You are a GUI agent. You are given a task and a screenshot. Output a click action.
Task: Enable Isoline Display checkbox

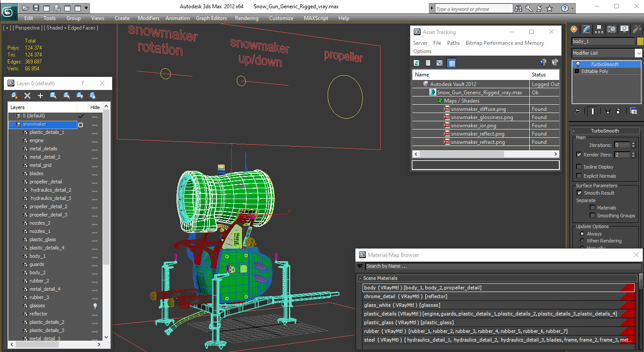tap(579, 167)
